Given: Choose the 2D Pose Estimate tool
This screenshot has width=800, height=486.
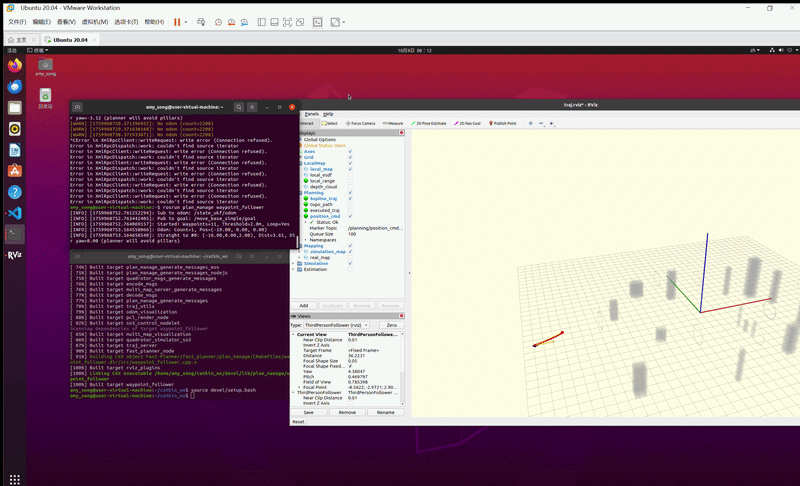Looking at the screenshot, I should tap(429, 123).
